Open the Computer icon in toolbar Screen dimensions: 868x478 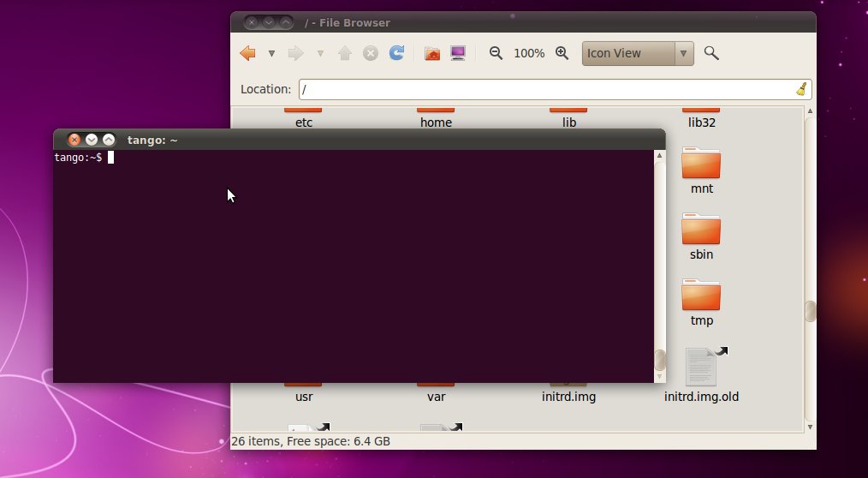[x=458, y=53]
